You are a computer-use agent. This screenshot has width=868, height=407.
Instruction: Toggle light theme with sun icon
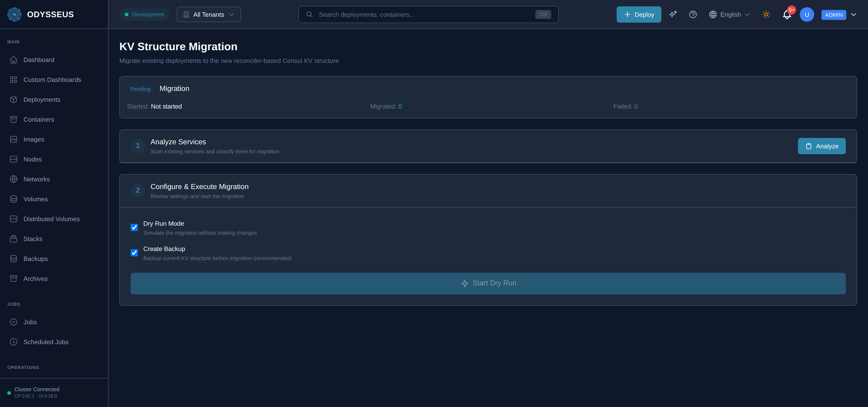pos(766,14)
